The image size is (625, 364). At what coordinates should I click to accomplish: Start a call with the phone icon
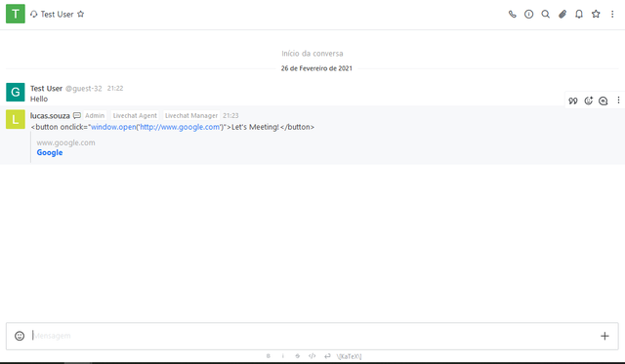pos(512,15)
